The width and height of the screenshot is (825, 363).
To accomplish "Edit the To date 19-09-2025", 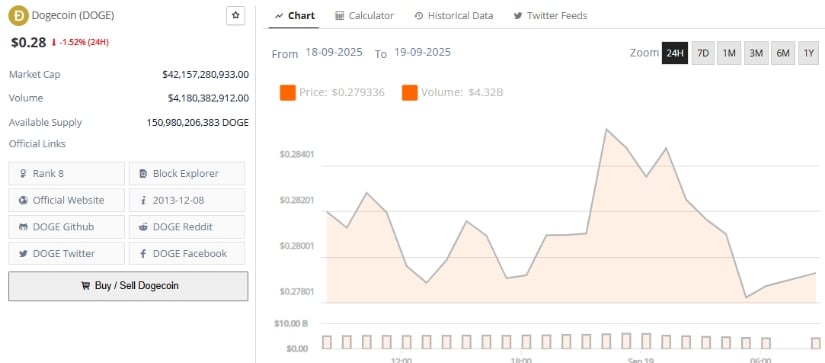I will pyautogui.click(x=422, y=53).
